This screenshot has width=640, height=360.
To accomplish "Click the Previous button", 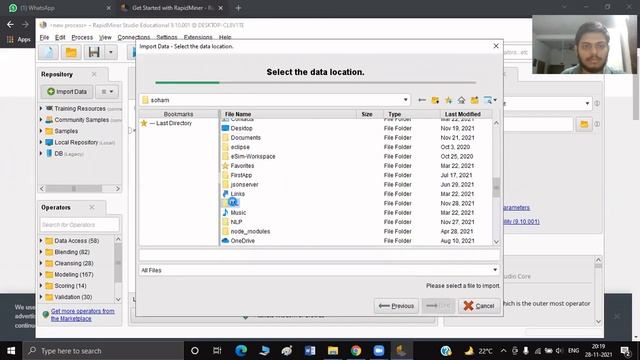I will (x=396, y=306).
